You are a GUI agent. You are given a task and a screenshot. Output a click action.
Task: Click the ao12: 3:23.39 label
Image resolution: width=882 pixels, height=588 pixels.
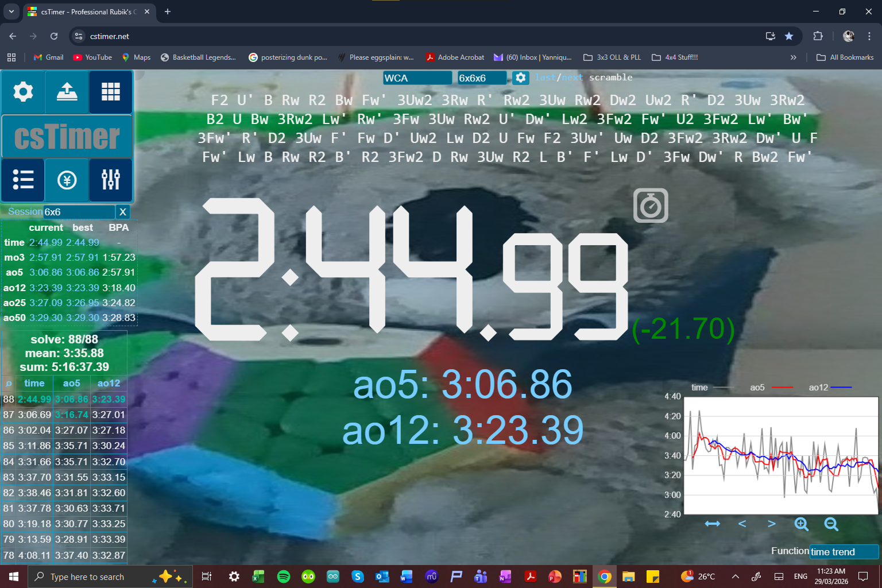point(462,431)
